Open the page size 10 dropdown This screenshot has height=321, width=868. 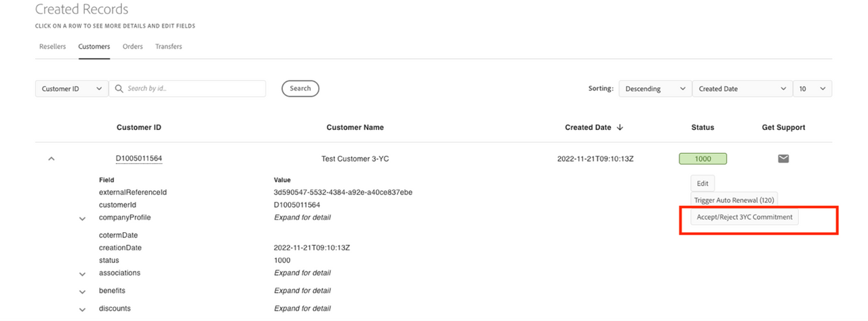[812, 89]
